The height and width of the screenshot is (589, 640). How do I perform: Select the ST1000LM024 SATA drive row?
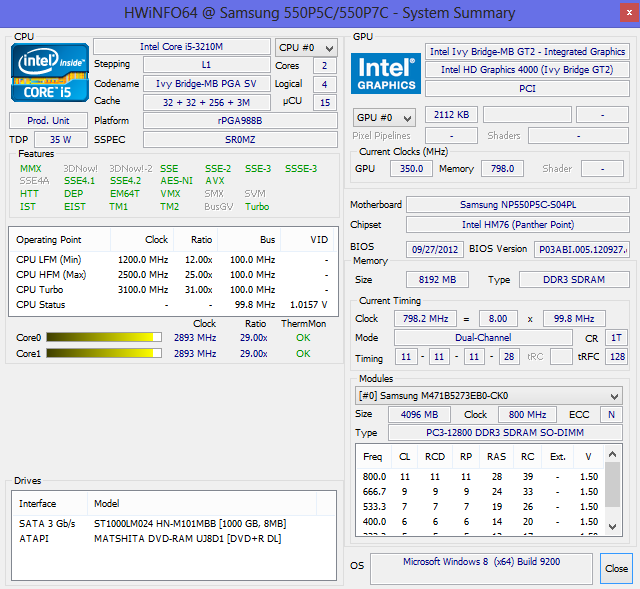click(174, 523)
